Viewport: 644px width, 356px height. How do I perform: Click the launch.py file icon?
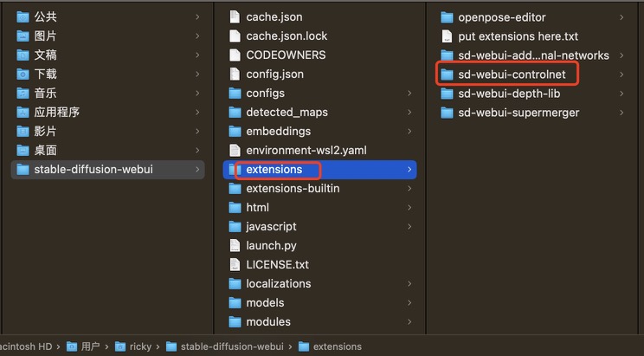pyautogui.click(x=235, y=245)
